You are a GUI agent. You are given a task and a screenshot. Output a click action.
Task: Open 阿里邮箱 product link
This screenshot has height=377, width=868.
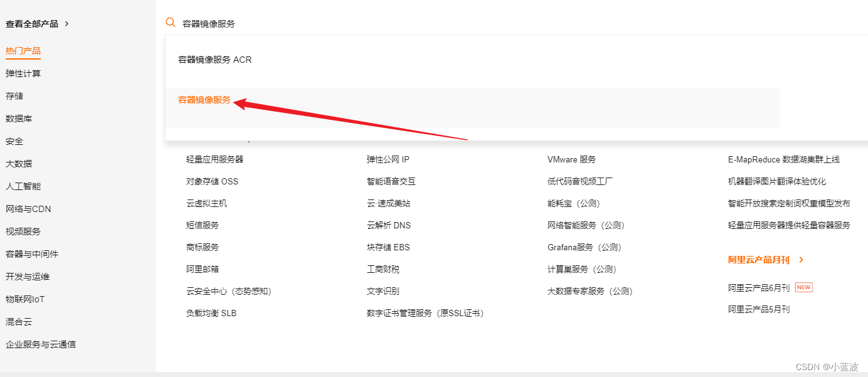(x=203, y=269)
